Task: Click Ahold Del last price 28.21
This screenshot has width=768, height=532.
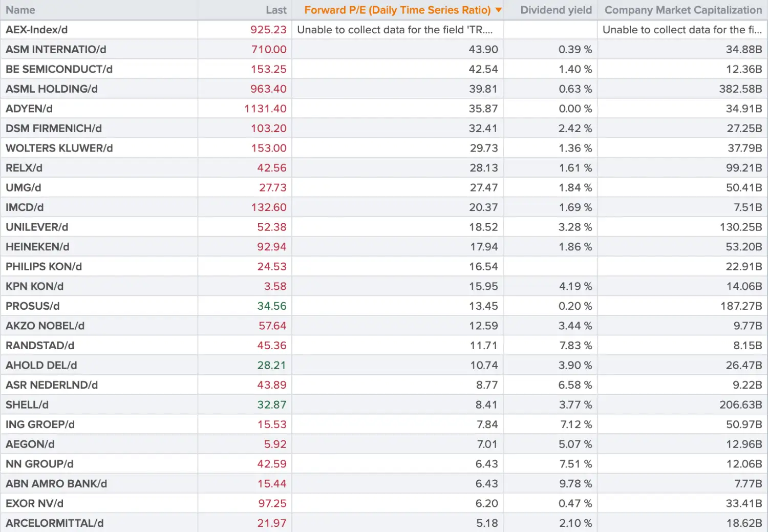Action: (272, 365)
